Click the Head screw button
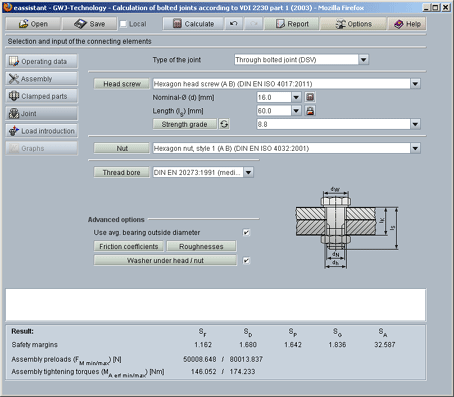The image size is (454, 397). [122, 84]
